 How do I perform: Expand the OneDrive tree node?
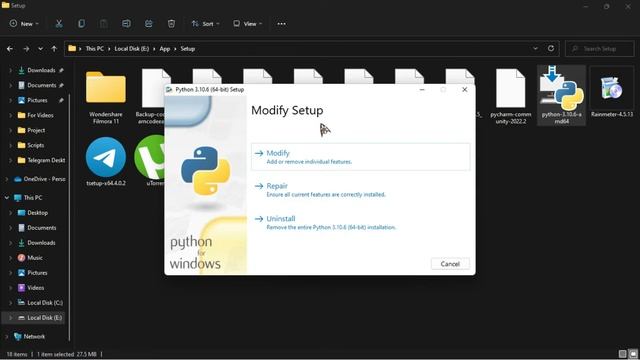pyautogui.click(x=7, y=179)
